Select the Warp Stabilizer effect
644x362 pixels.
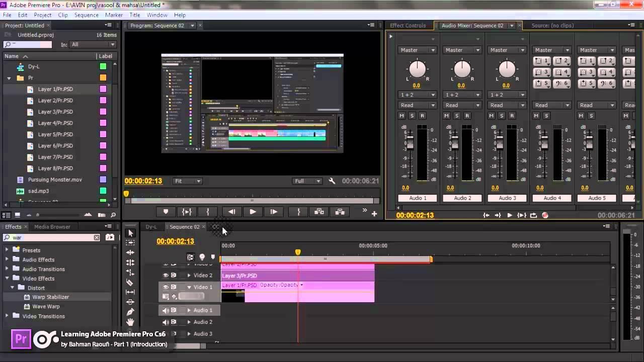point(50,297)
